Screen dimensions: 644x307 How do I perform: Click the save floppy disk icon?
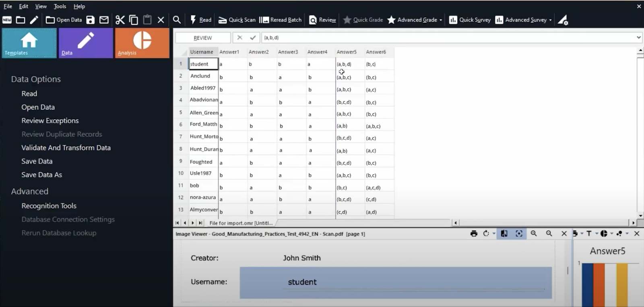click(91, 20)
